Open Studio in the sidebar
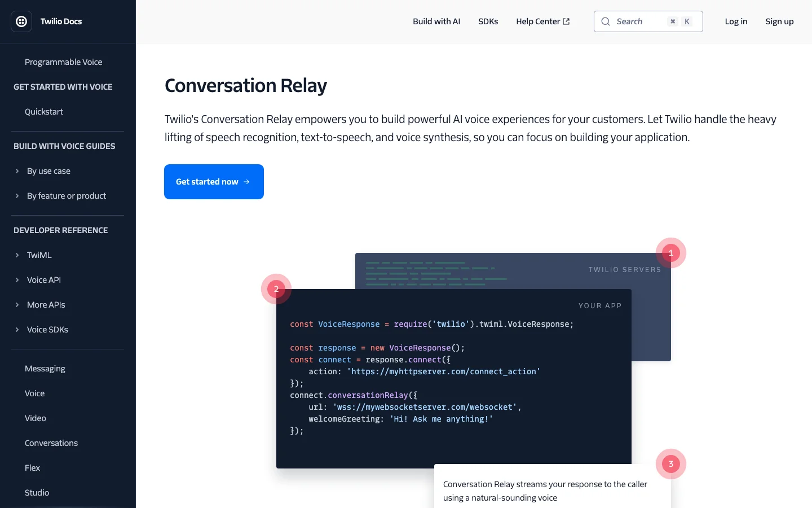Image resolution: width=812 pixels, height=508 pixels. tap(37, 493)
